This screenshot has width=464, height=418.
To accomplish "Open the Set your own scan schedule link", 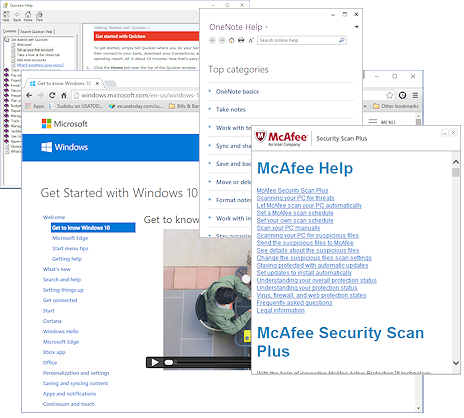I will tap(295, 220).
